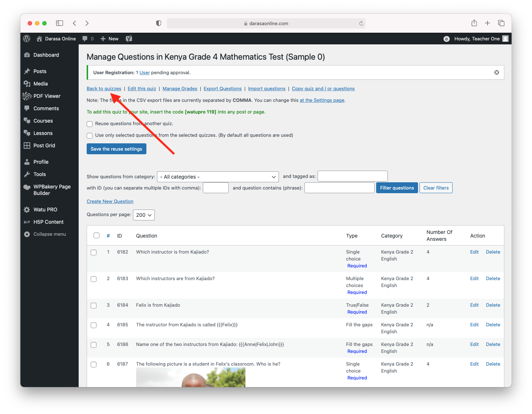Screen dimensions: 532x414
Task: Click the Safari share icon
Action: point(474,23)
